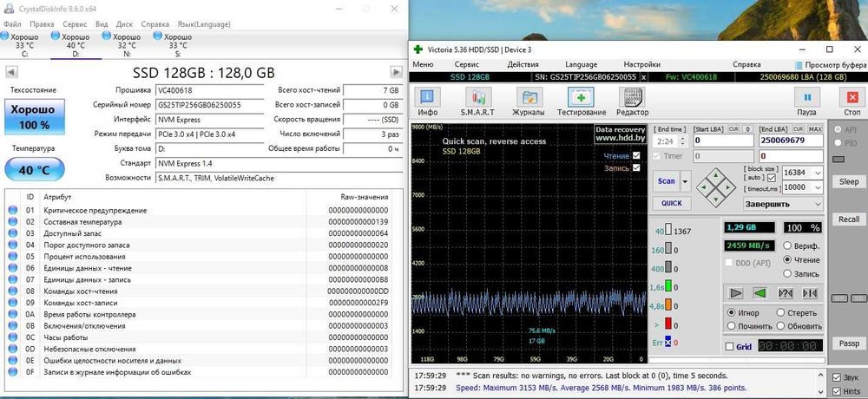Select the Запись radio button in scan mode

coord(787,273)
